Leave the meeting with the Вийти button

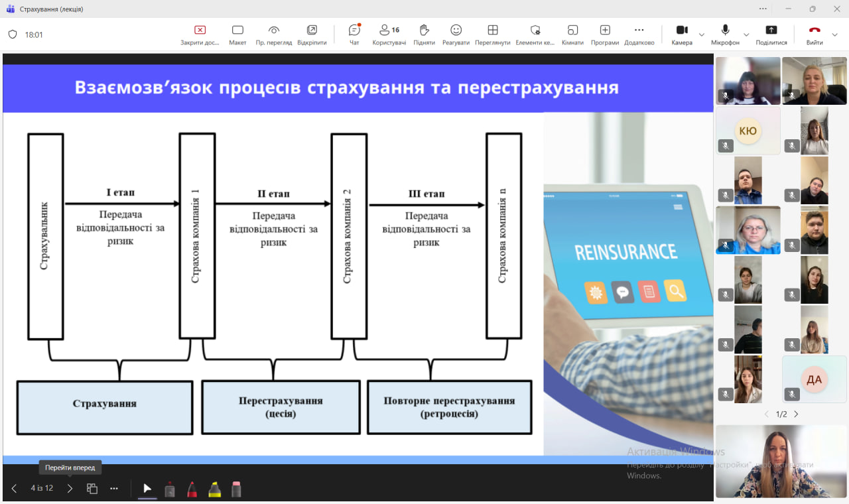point(815,34)
